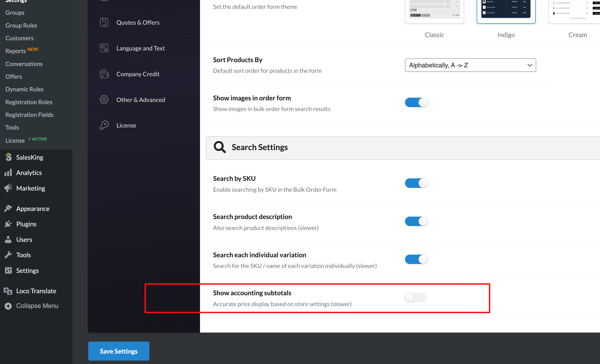Click 'Enable searching by SKU' description text
Screen dimensions: 600x364
tap(275, 189)
